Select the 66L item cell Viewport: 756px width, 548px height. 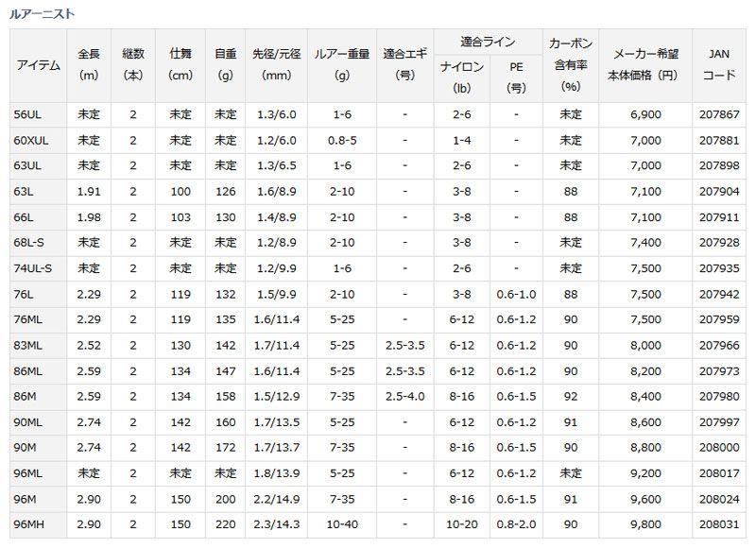coord(38,217)
